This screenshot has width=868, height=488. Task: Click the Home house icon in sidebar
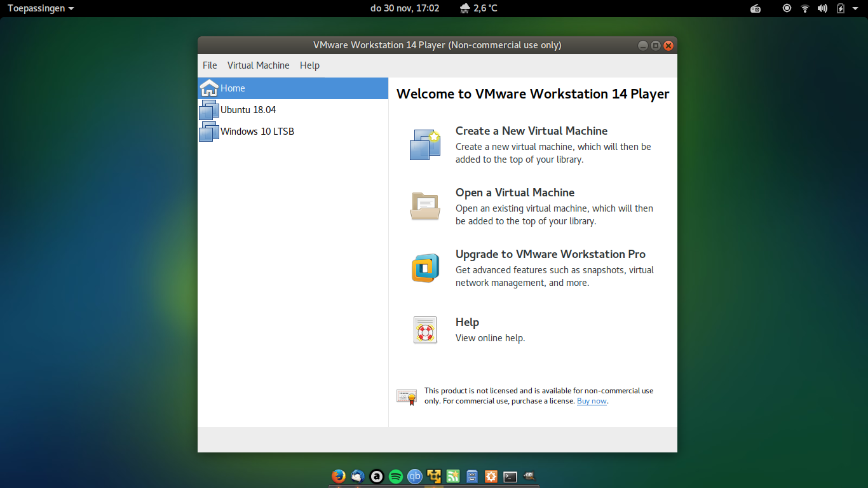[209, 88]
